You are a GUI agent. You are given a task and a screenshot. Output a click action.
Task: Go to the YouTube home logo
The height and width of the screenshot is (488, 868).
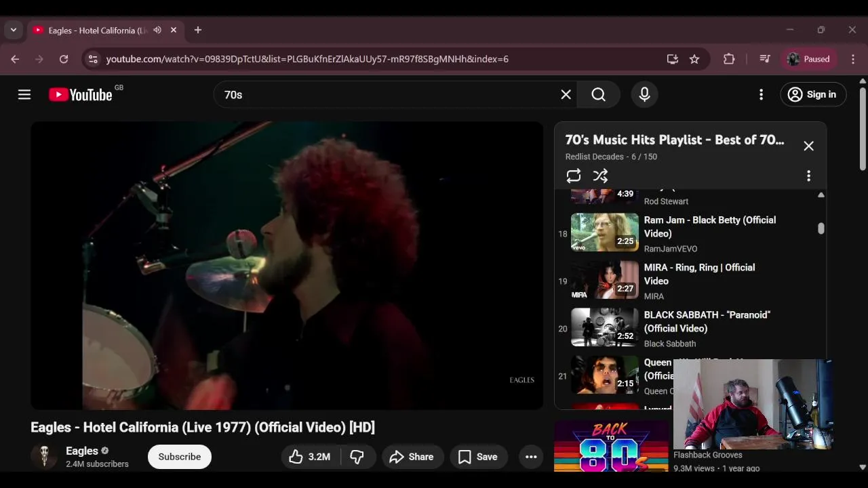pyautogui.click(x=80, y=95)
